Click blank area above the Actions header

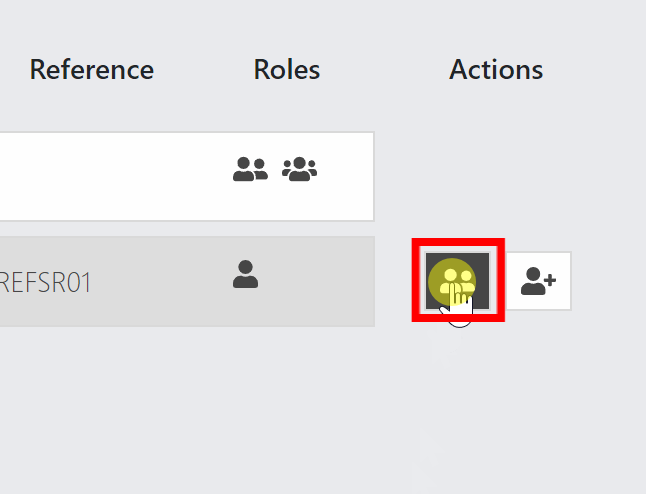(496, 25)
